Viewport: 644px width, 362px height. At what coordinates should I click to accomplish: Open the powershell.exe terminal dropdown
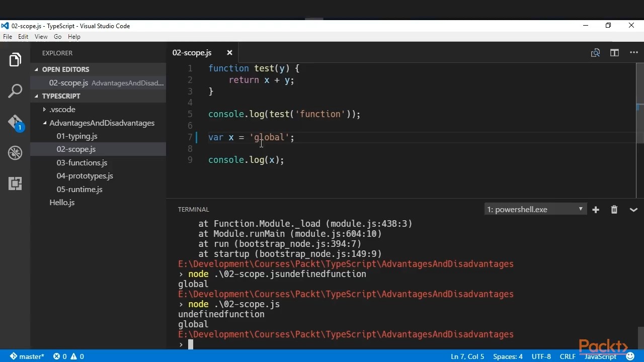535,210
